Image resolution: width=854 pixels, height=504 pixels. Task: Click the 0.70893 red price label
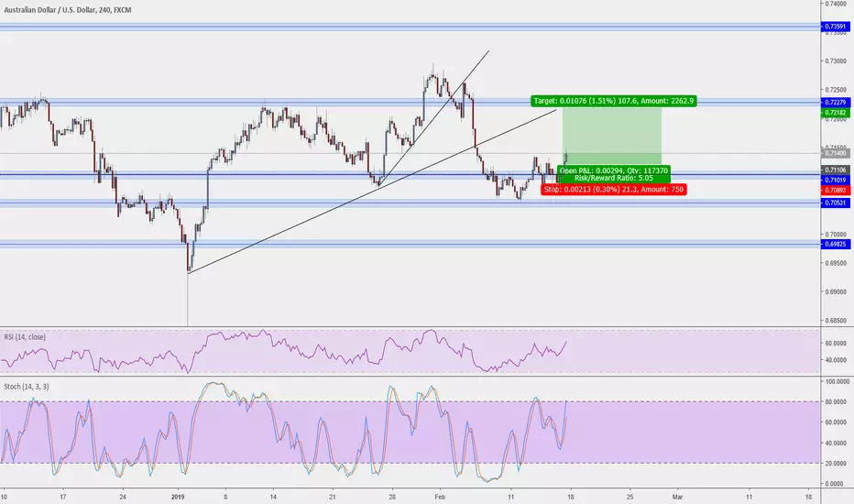point(835,191)
